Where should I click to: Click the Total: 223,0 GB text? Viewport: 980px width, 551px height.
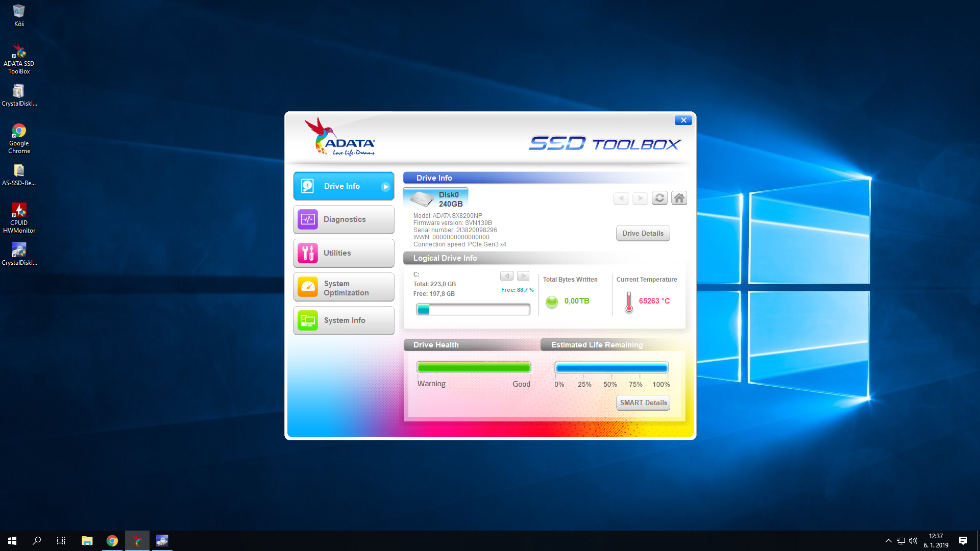coord(434,284)
